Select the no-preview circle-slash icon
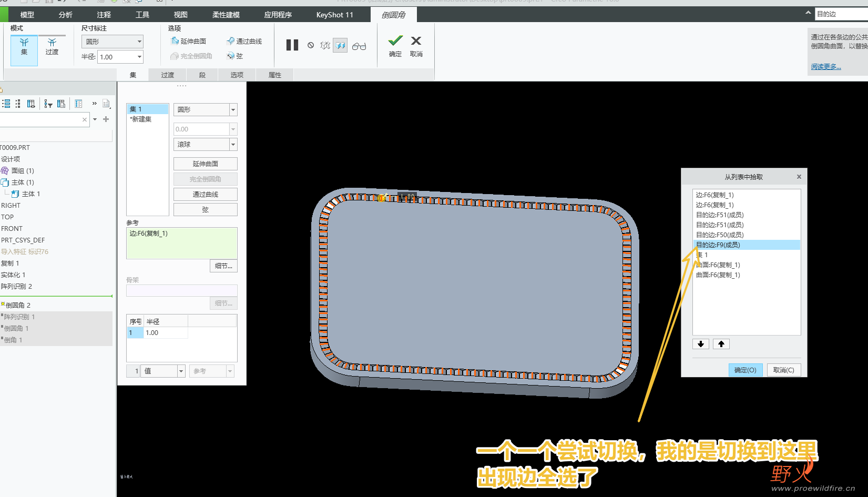The image size is (868, 497). 311,46
